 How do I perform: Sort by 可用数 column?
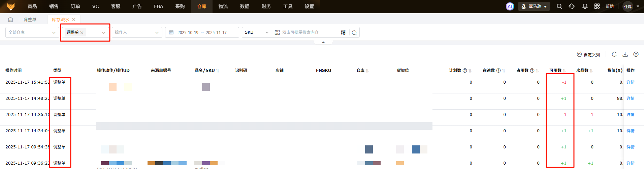[564, 71]
